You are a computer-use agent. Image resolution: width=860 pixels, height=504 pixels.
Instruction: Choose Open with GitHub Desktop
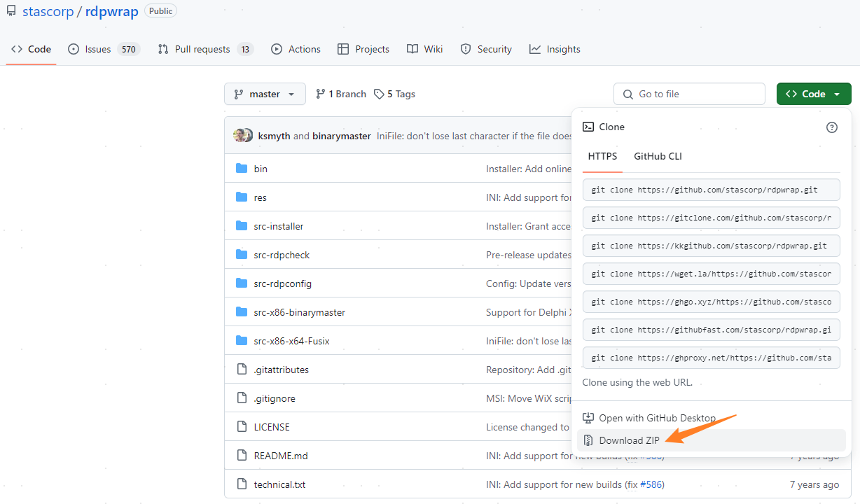712,418
